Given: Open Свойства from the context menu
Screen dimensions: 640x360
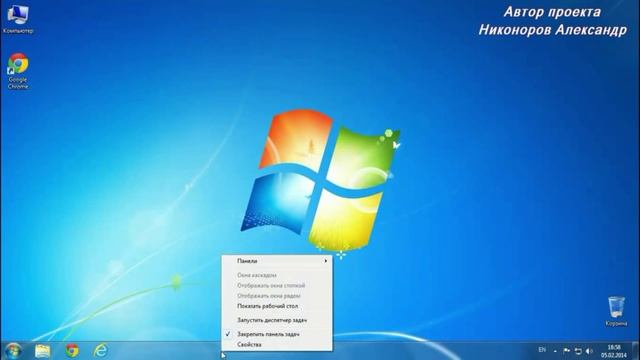Looking at the screenshot, I should coord(277,344).
